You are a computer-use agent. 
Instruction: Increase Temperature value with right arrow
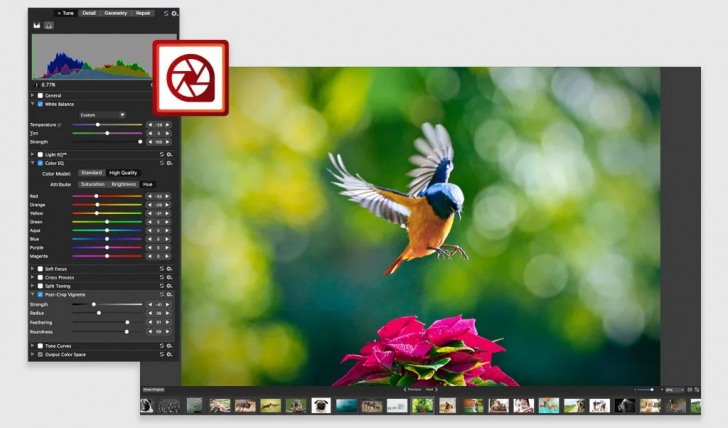coord(168,125)
